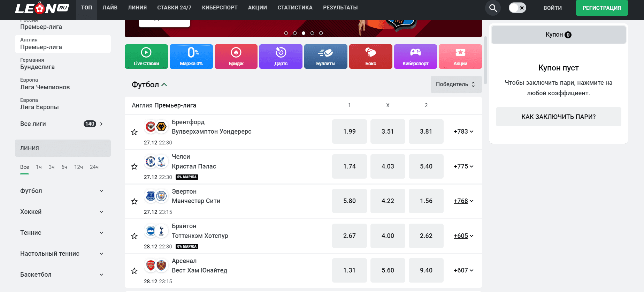
Task: Open КИБЕРСПОРТ nav section
Action: [x=220, y=8]
